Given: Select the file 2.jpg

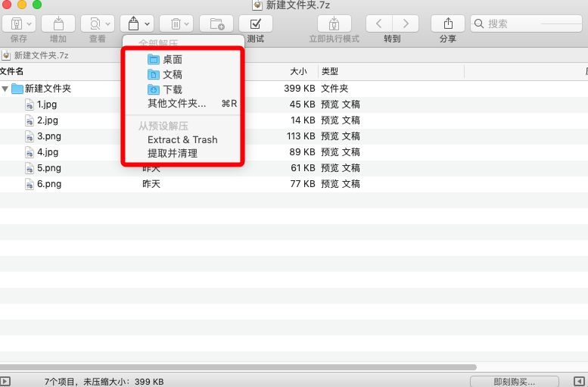Looking at the screenshot, I should coord(294,120).
